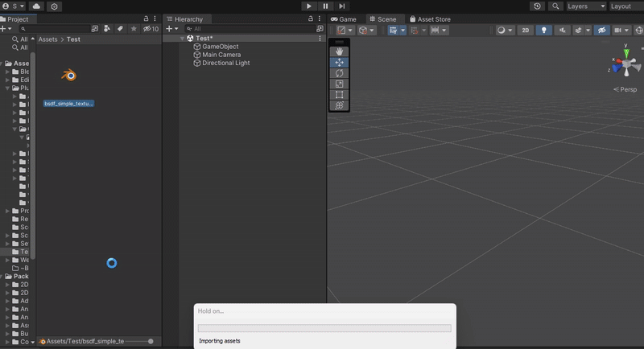Open the Layers dropdown

pyautogui.click(x=586, y=6)
